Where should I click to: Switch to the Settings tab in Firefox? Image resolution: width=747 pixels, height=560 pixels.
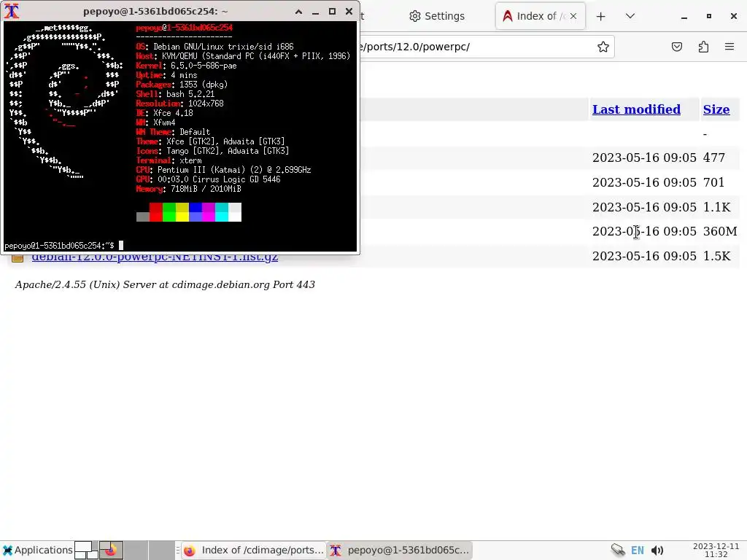tap(437, 16)
